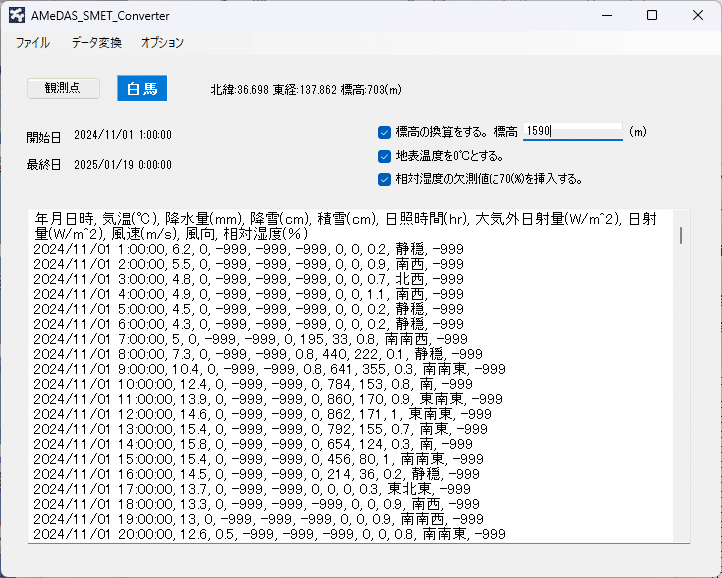722x578 pixels.
Task: Select the data row for 2024/11/01 20:00:00
Action: coord(269,534)
